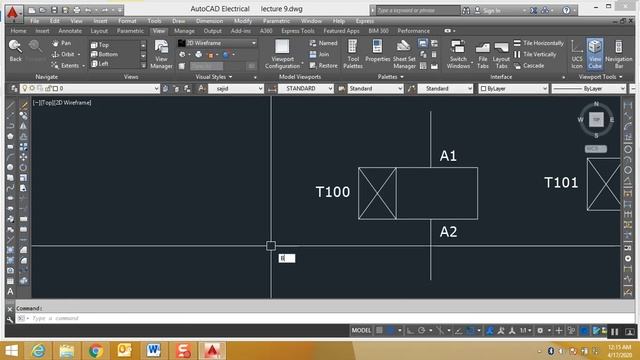640x360 pixels.
Task: Switch to the Output ribbon tab
Action: coord(212,31)
